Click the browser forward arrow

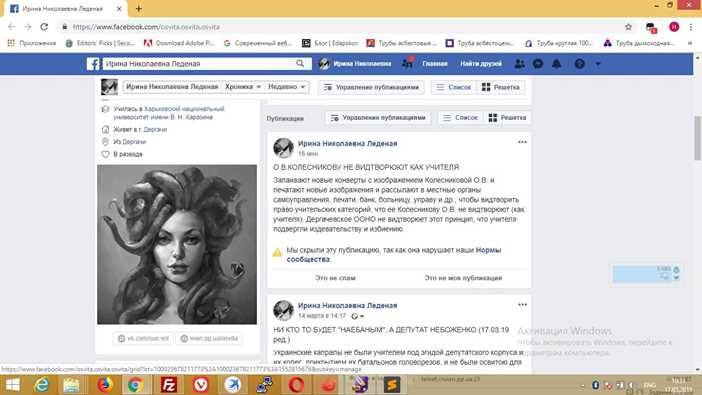(x=28, y=27)
